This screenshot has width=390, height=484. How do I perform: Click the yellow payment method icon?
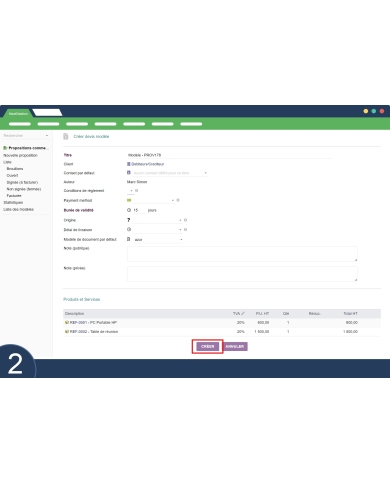(129, 200)
